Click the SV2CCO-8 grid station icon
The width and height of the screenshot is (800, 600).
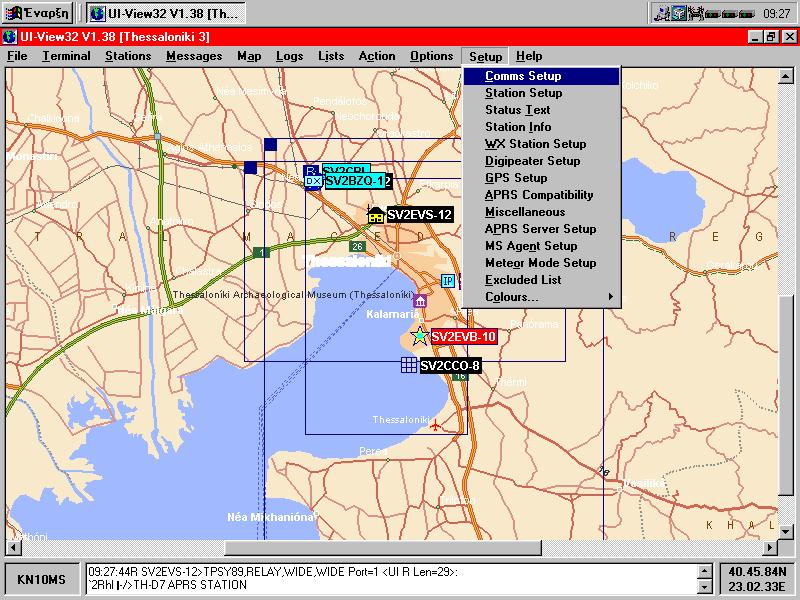[x=409, y=365]
